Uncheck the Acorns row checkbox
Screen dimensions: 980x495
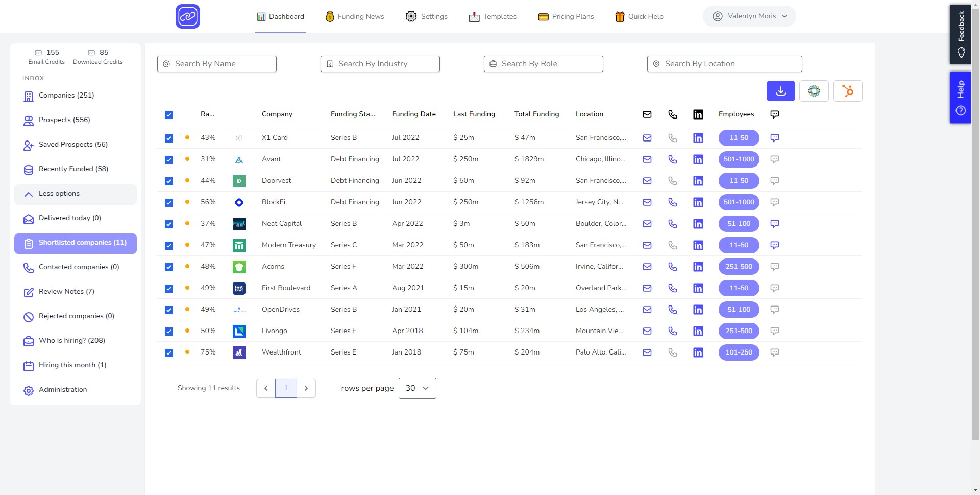[169, 267]
